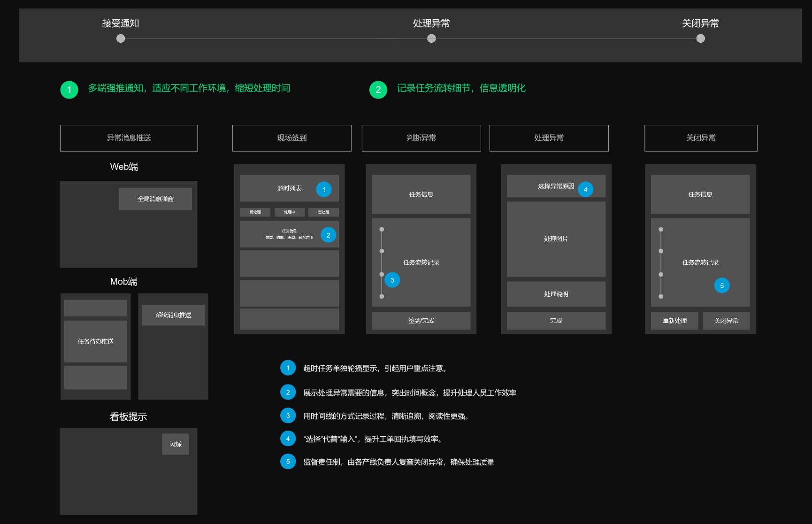Click the blue badge 1 on 超时列表
Image resolution: width=812 pixels, height=524 pixels.
324,190
